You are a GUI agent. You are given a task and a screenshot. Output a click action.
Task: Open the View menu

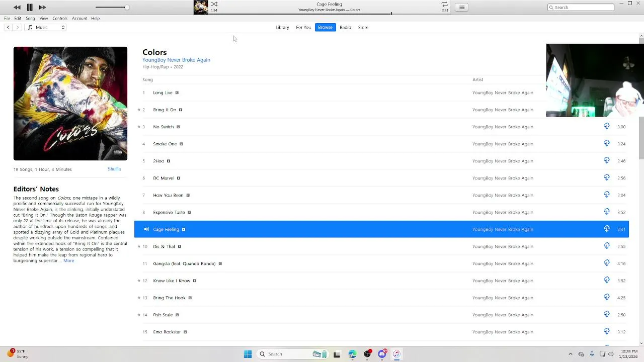tap(44, 18)
